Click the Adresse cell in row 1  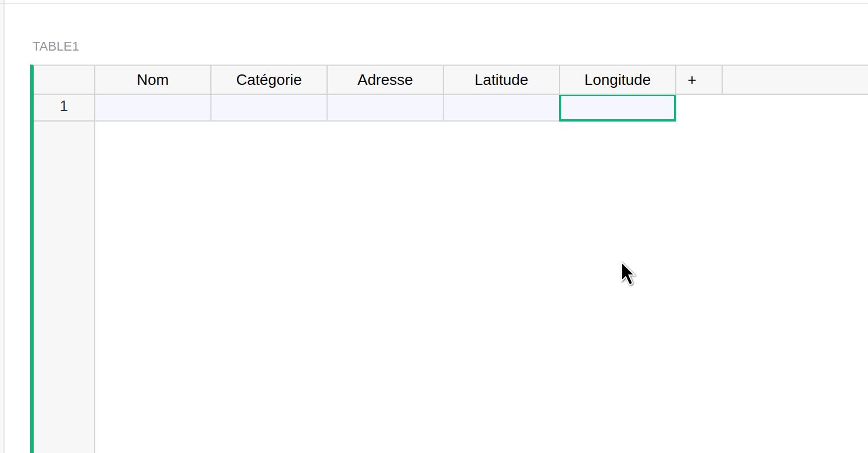[x=385, y=108]
